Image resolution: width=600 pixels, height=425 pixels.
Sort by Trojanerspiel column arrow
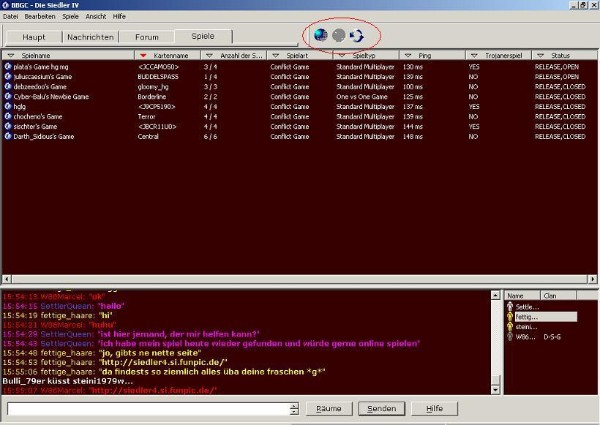tap(474, 56)
